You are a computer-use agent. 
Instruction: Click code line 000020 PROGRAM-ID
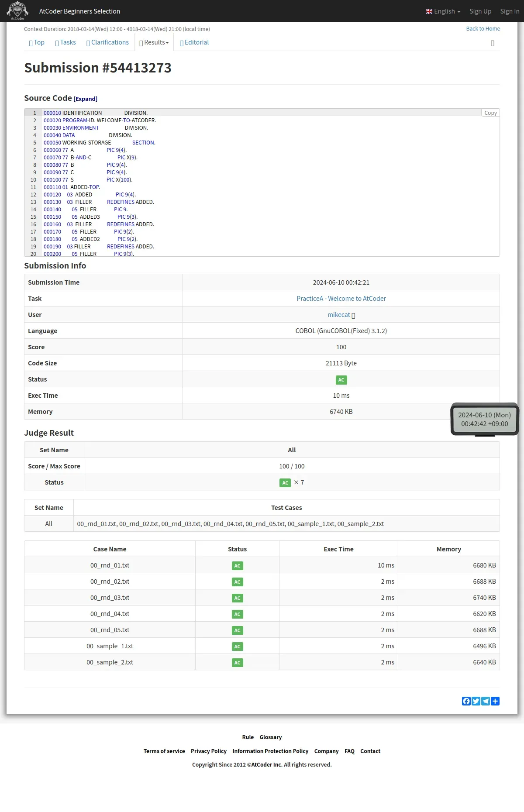[100, 120]
